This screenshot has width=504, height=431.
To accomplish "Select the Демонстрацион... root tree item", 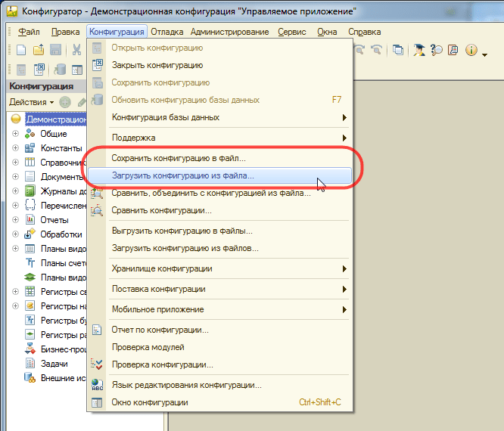I will click(x=56, y=119).
